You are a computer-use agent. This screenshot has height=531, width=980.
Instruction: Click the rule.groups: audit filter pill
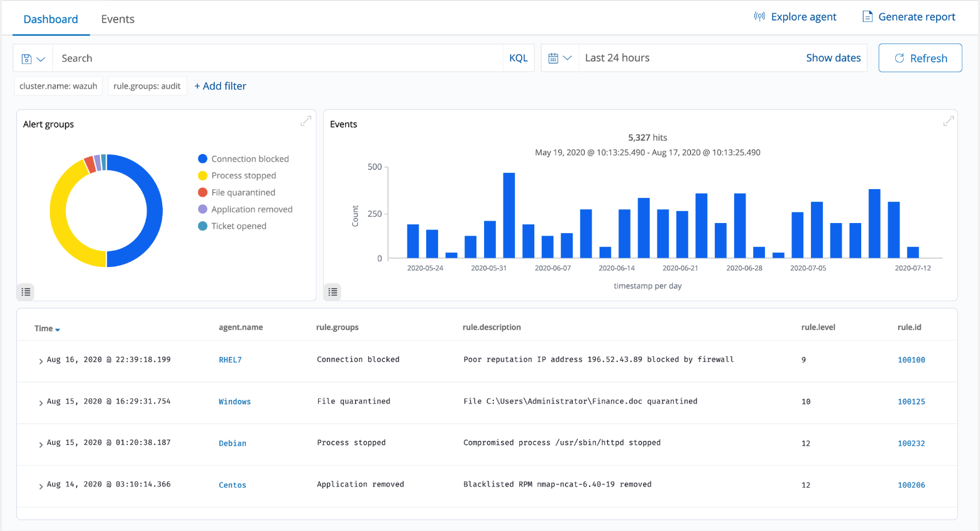(147, 86)
